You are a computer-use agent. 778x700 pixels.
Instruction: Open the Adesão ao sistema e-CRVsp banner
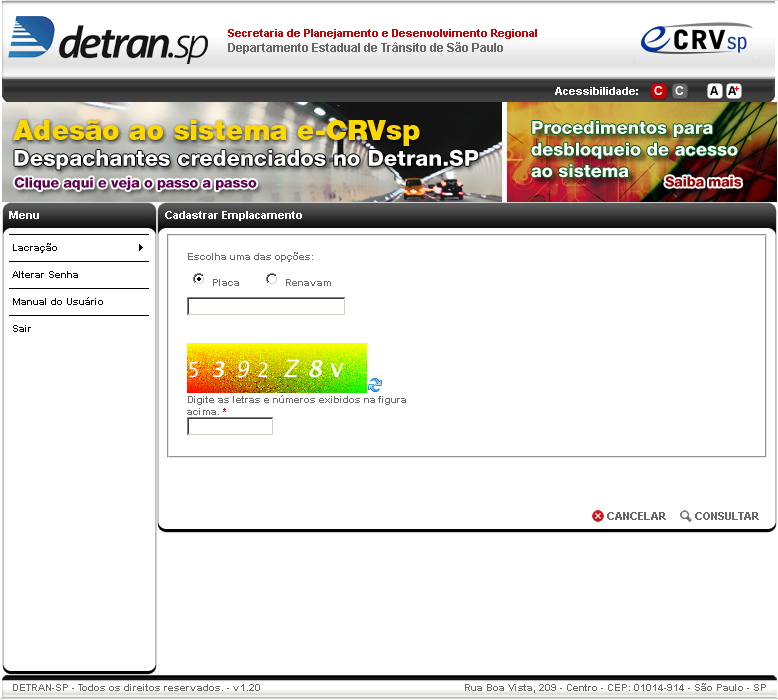252,152
